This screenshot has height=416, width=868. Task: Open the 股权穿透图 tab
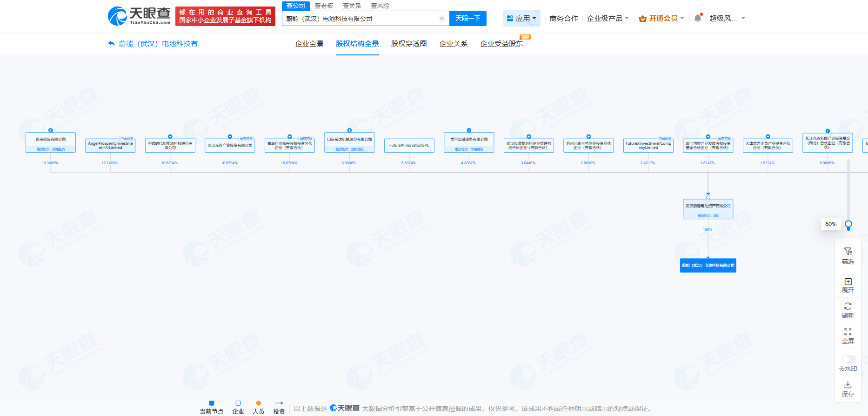pos(409,44)
